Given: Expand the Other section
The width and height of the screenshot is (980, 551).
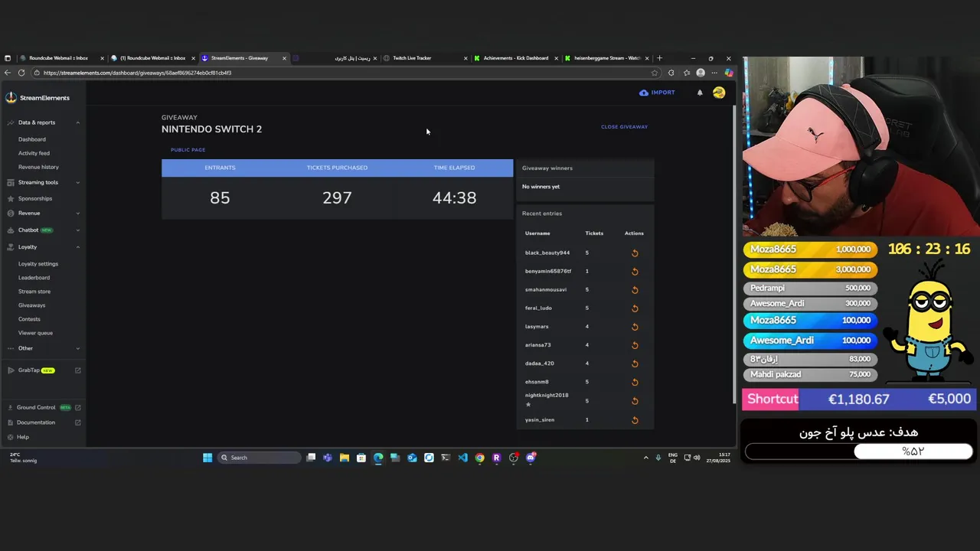Looking at the screenshot, I should coord(43,348).
